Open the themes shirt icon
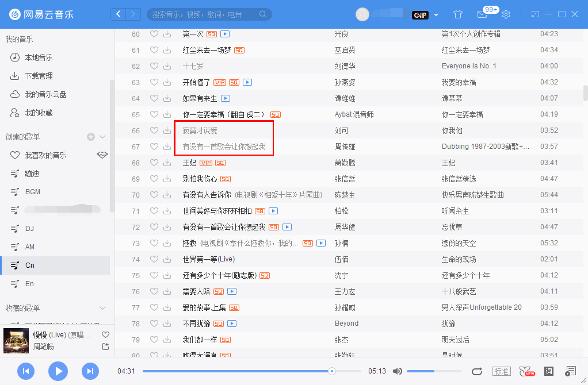 [457, 14]
